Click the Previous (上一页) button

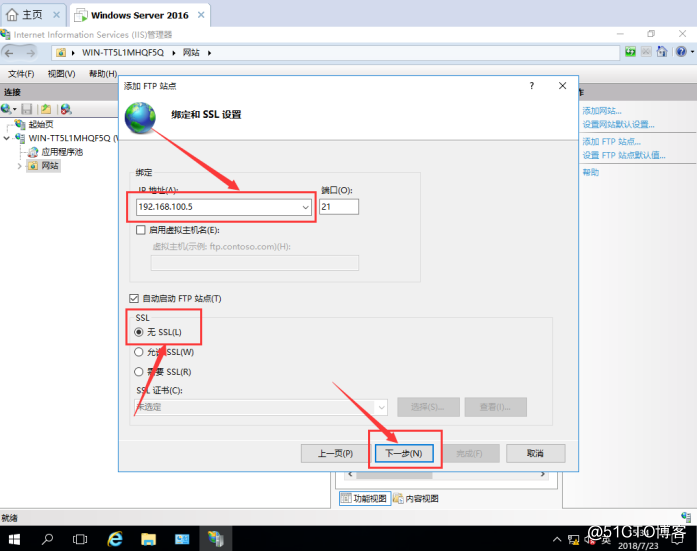click(335, 453)
